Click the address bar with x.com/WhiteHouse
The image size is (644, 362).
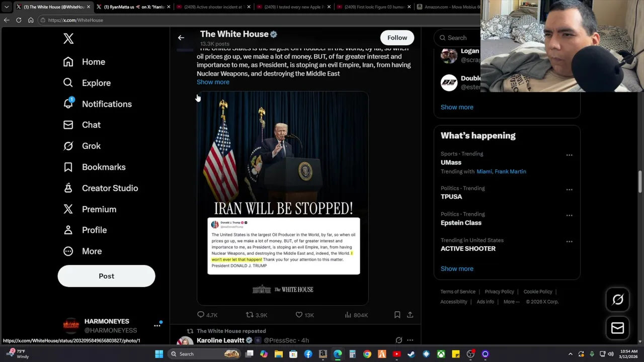point(259,20)
